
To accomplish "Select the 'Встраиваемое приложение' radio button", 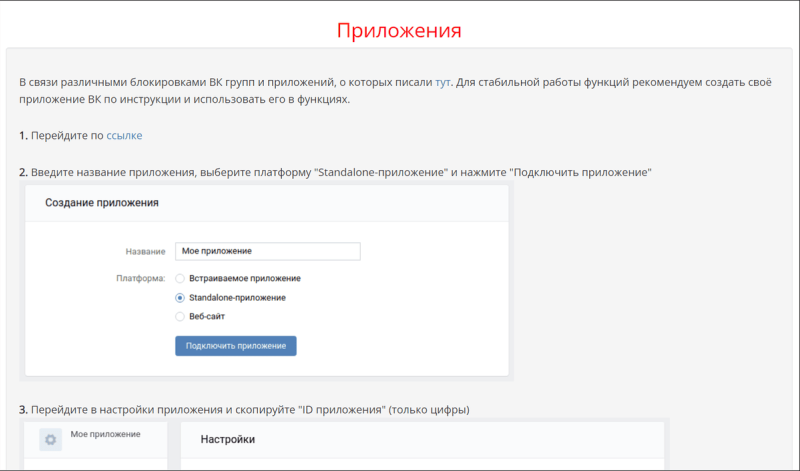I will pyautogui.click(x=180, y=279).
